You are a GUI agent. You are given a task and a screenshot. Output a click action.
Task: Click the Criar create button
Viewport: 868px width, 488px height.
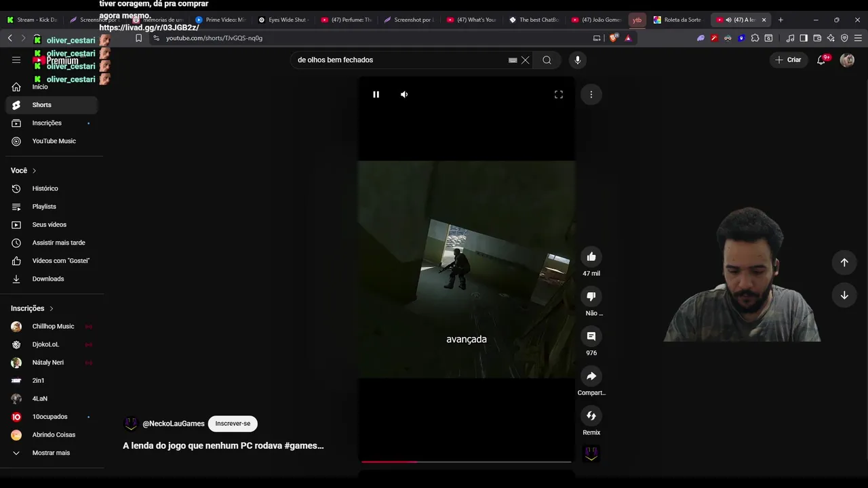click(788, 60)
